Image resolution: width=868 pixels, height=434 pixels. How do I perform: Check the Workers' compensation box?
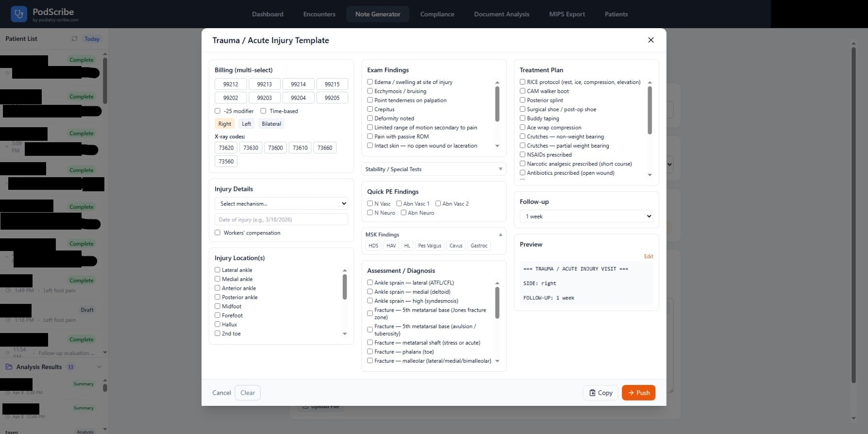pyautogui.click(x=217, y=233)
